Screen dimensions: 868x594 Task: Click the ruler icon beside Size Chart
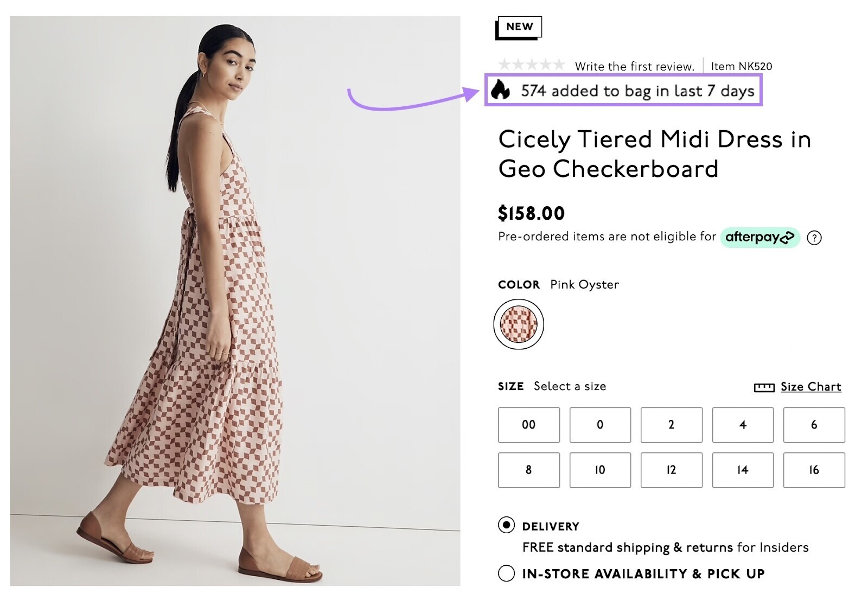coord(763,387)
